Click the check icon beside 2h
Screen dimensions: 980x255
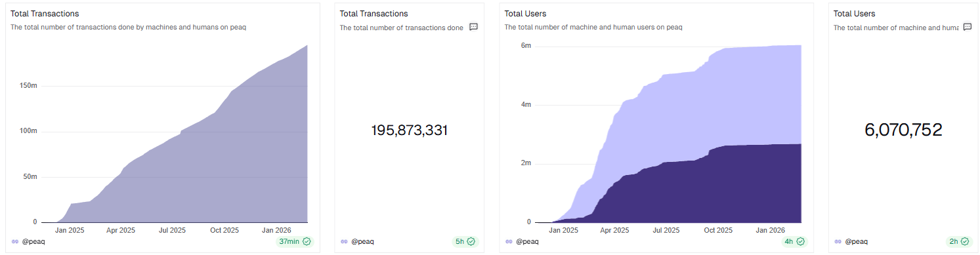coord(964,241)
